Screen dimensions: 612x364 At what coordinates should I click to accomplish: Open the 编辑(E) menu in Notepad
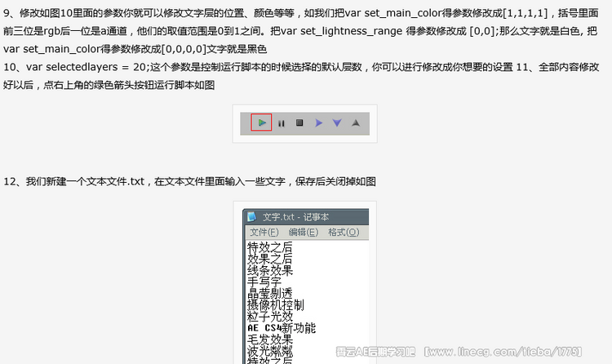pyautogui.click(x=304, y=233)
